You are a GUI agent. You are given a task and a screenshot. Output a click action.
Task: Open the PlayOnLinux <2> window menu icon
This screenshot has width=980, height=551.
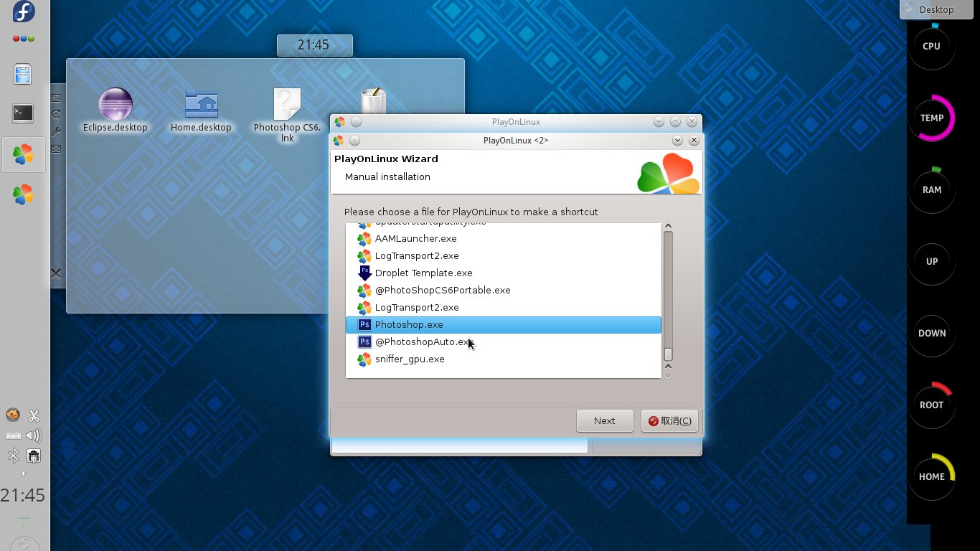(339, 141)
